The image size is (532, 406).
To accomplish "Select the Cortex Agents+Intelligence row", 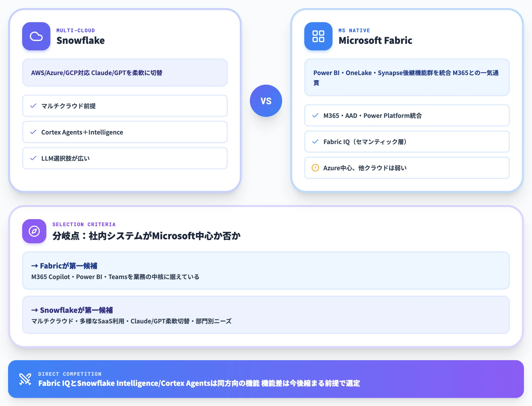I will (x=125, y=132).
